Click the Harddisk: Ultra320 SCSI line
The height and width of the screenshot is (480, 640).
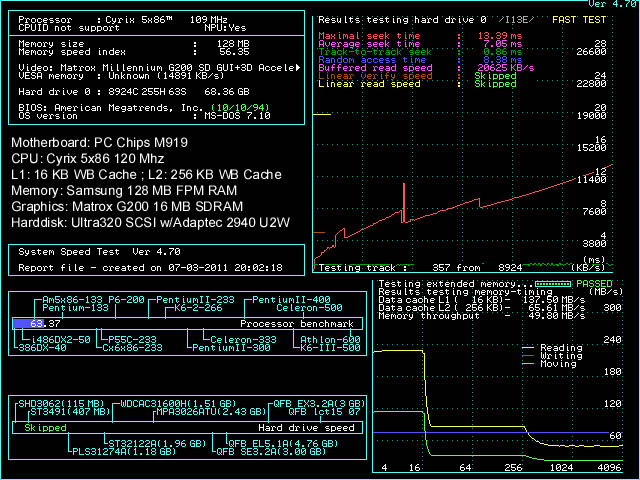click(151, 223)
